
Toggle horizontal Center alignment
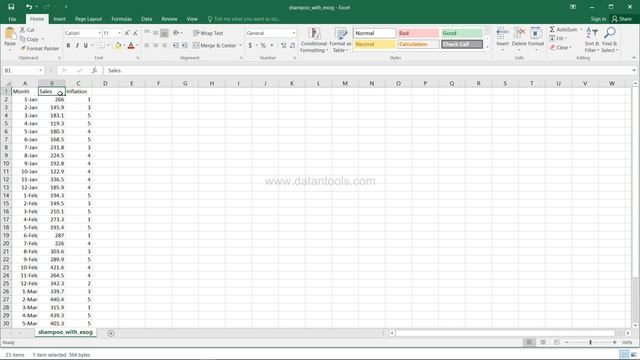coord(156,45)
